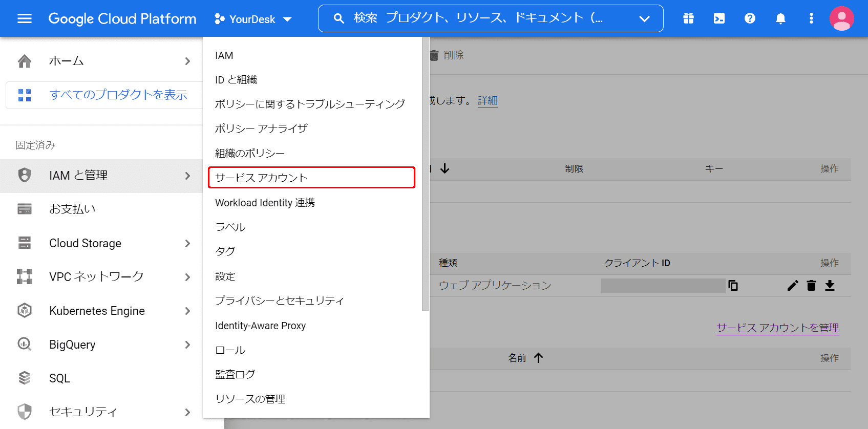
Task: Open the help question mark icon
Action: point(750,18)
